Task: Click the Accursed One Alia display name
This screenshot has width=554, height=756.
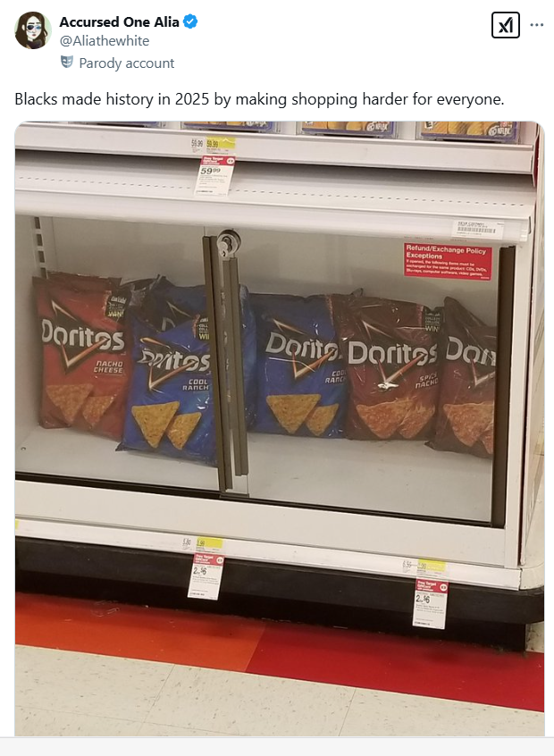Action: coord(119,21)
